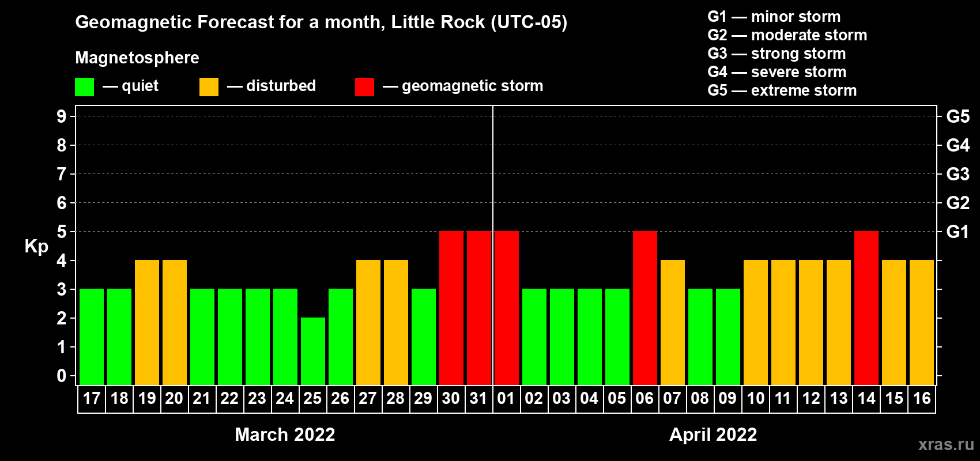Select the orange bar for April 16
Viewport: 980px width, 461px height.
(922, 322)
